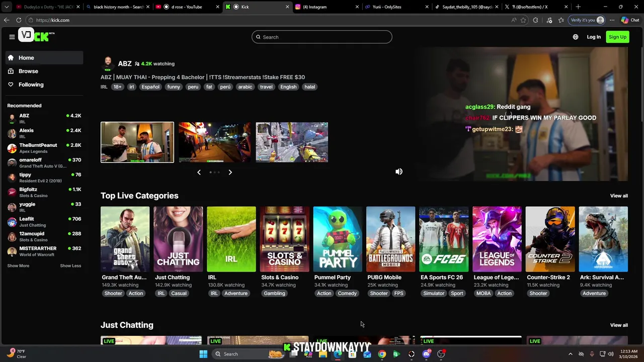
Task: Select the shooter game stream thumbnail
Action: tap(292, 142)
